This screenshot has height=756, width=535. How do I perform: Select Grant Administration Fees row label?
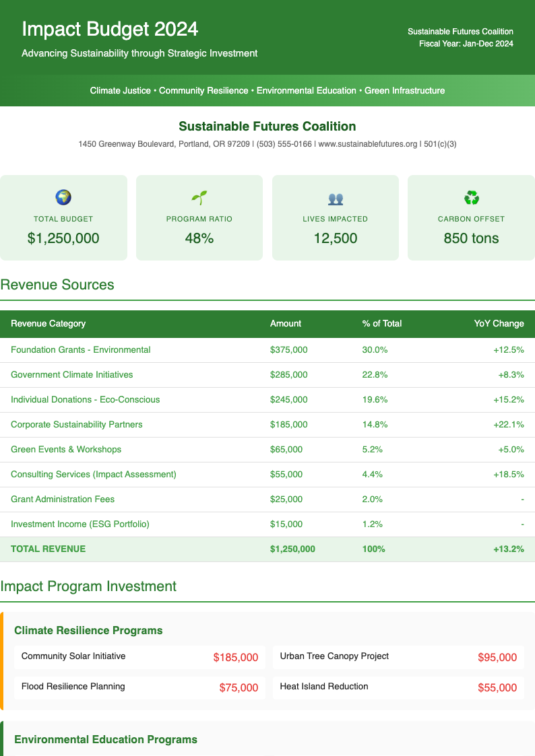pos(63,500)
